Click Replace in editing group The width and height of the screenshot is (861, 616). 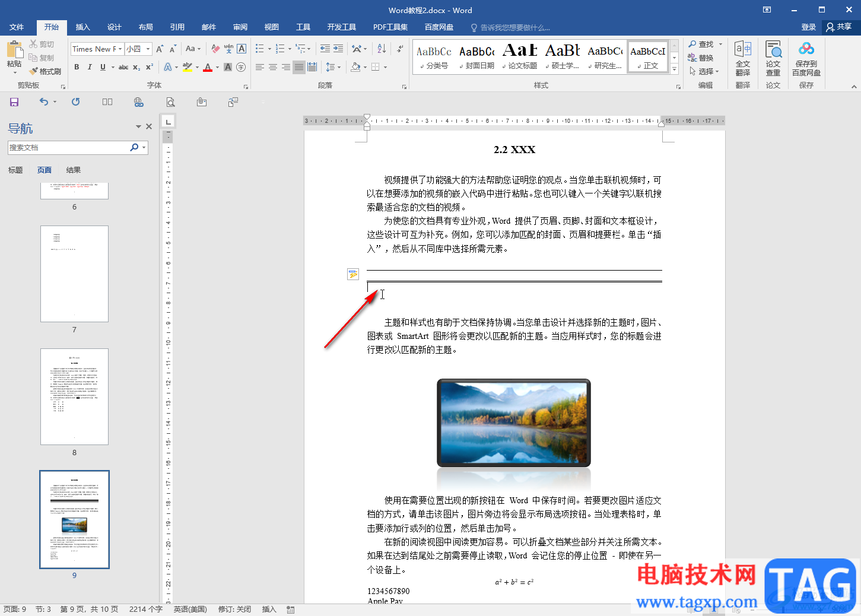[701, 58]
